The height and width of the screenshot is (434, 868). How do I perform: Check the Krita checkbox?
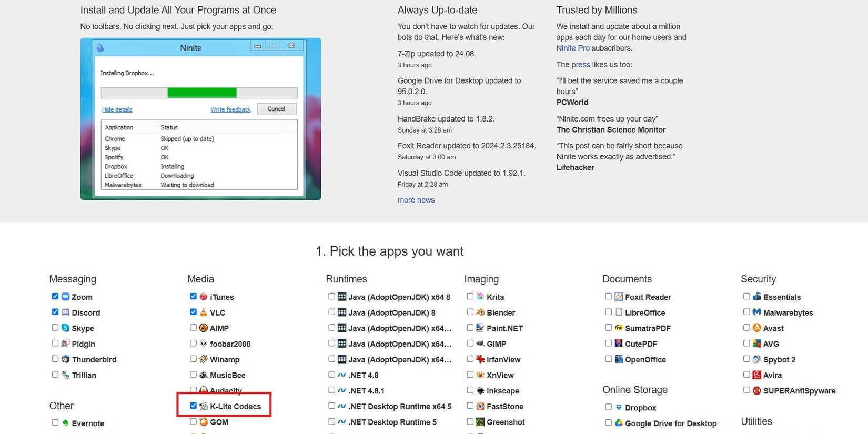470,296
